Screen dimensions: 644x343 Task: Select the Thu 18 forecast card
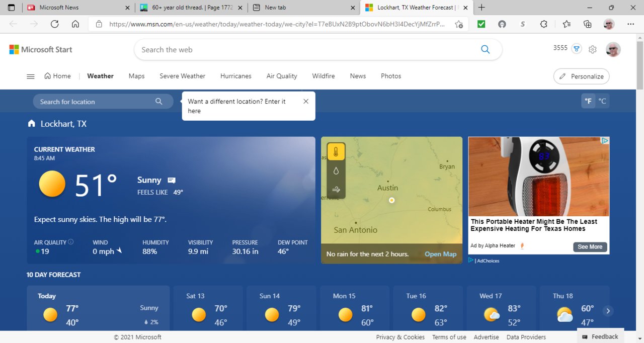[x=575, y=308]
